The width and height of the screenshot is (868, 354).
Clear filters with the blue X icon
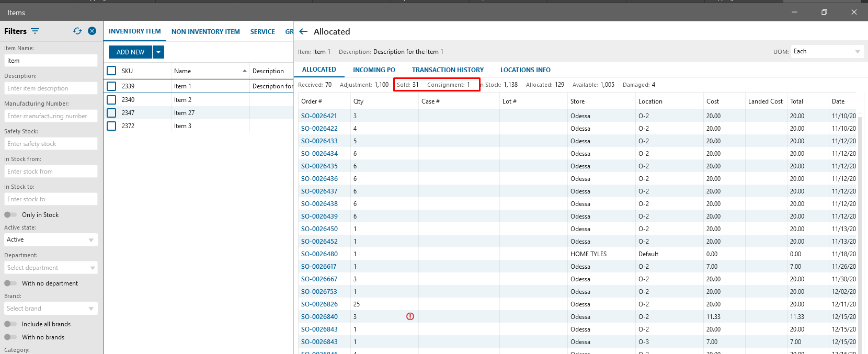coord(92,31)
